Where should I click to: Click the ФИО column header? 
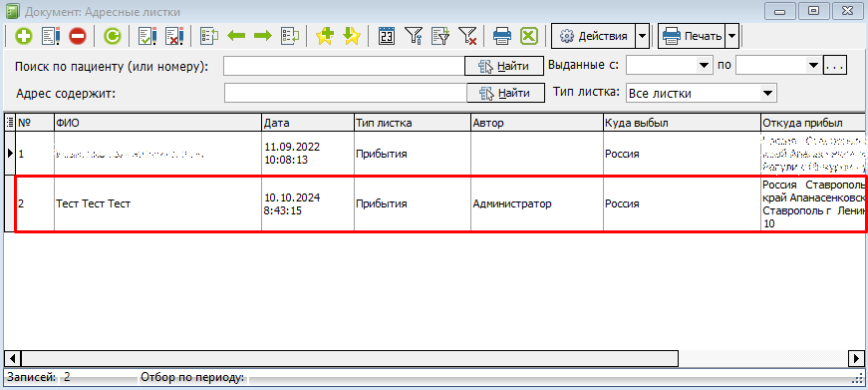[157, 123]
